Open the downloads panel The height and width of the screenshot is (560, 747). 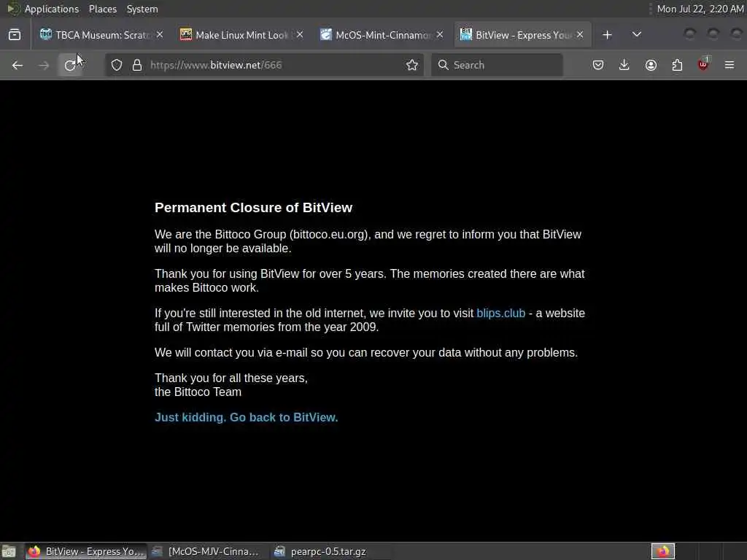pyautogui.click(x=624, y=65)
